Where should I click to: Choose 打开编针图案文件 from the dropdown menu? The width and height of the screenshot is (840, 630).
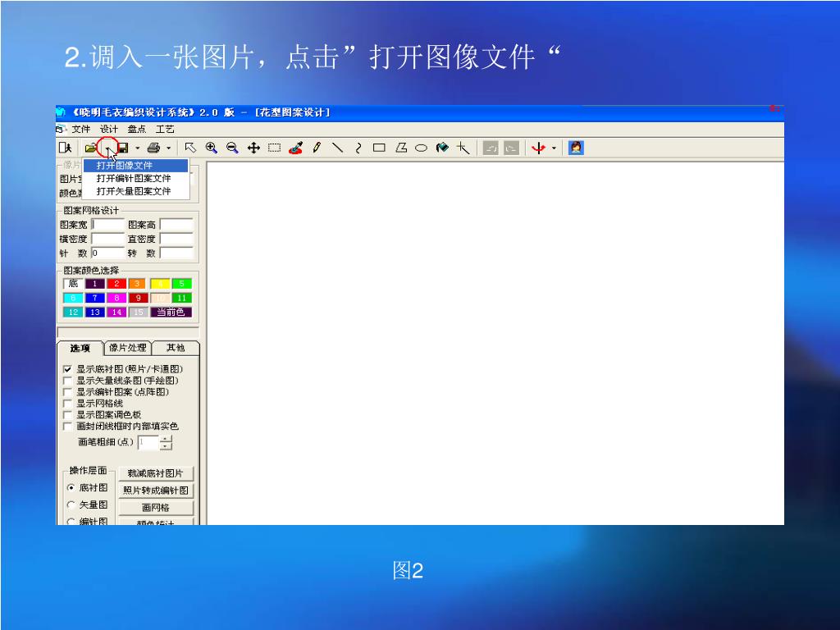coord(135,178)
